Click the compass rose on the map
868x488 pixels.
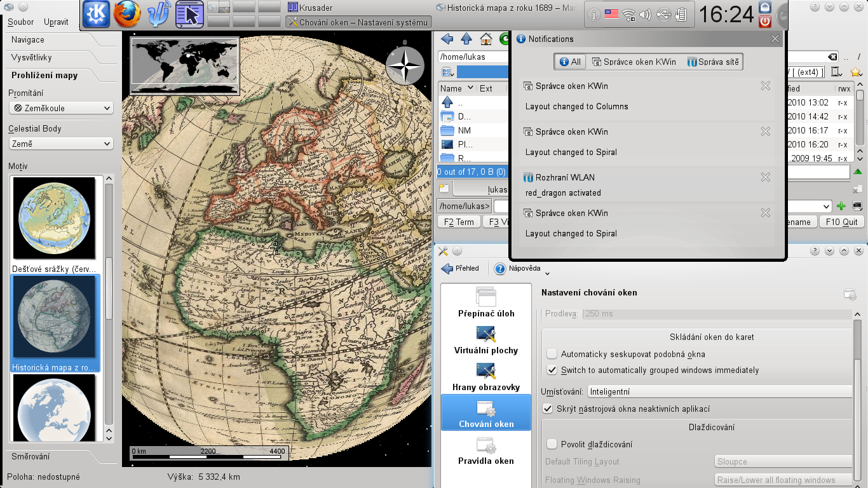coord(405,66)
